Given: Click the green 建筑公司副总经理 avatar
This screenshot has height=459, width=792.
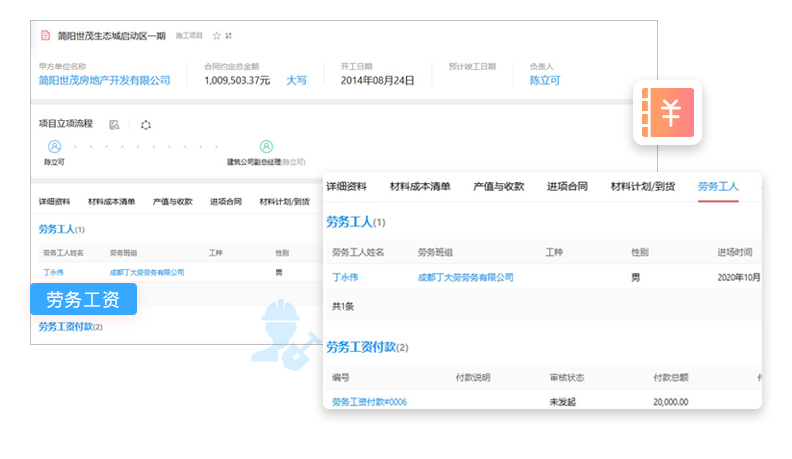Looking at the screenshot, I should coord(266,146).
